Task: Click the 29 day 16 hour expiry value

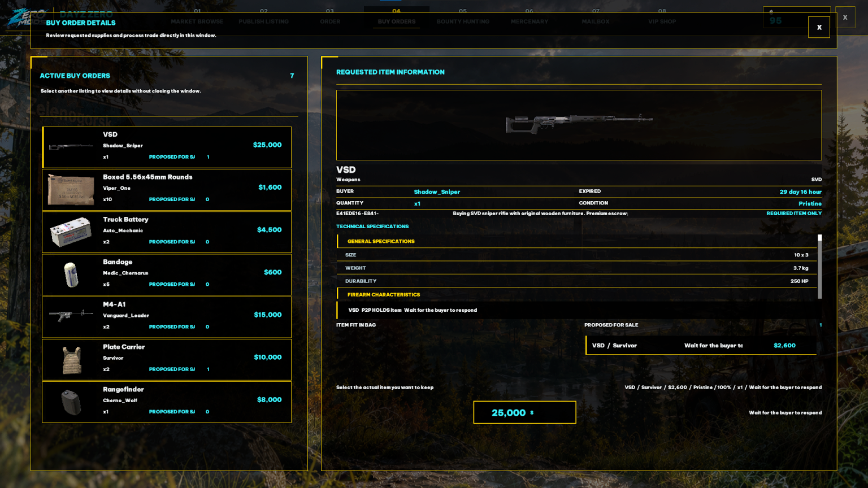Action: 801,192
